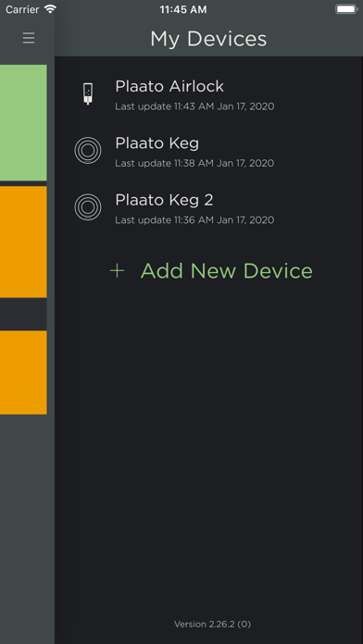This screenshot has width=363, height=644.
Task: Tap the lower orange tile on left
Action: [x=23, y=373]
